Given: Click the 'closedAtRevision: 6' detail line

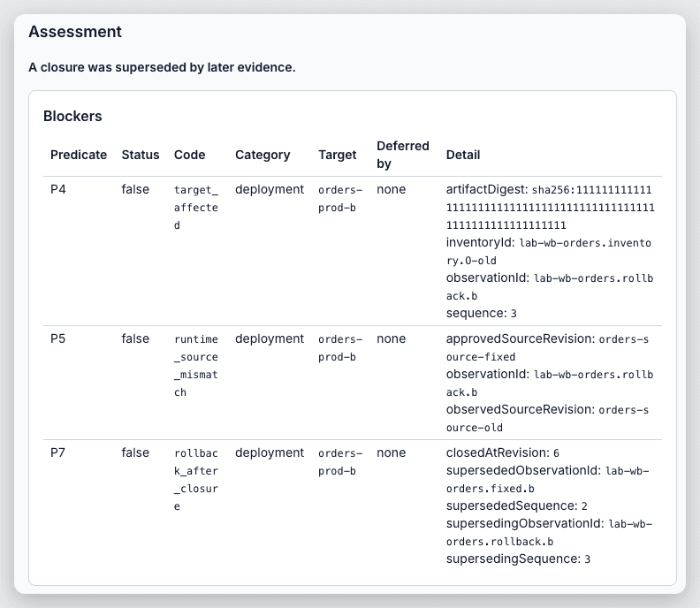Looking at the screenshot, I should click(x=503, y=452).
